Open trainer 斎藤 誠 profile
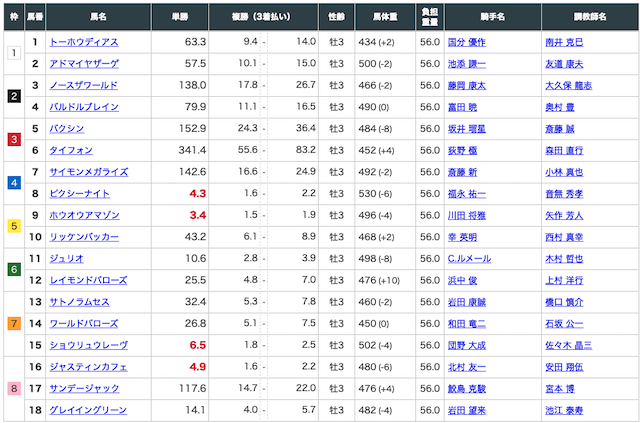The width and height of the screenshot is (640, 423). (x=560, y=129)
